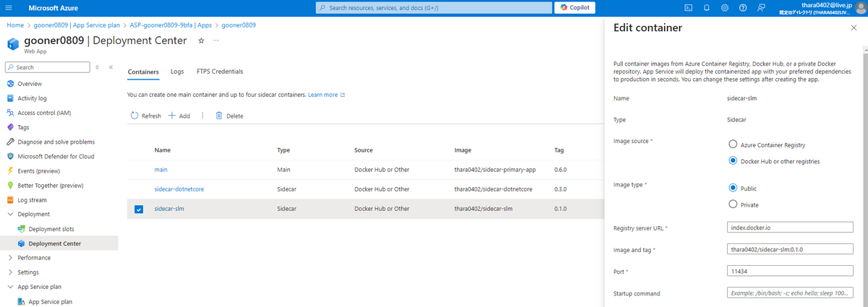
Task: Open the sidecar-dotnetcore container link
Action: pos(179,189)
